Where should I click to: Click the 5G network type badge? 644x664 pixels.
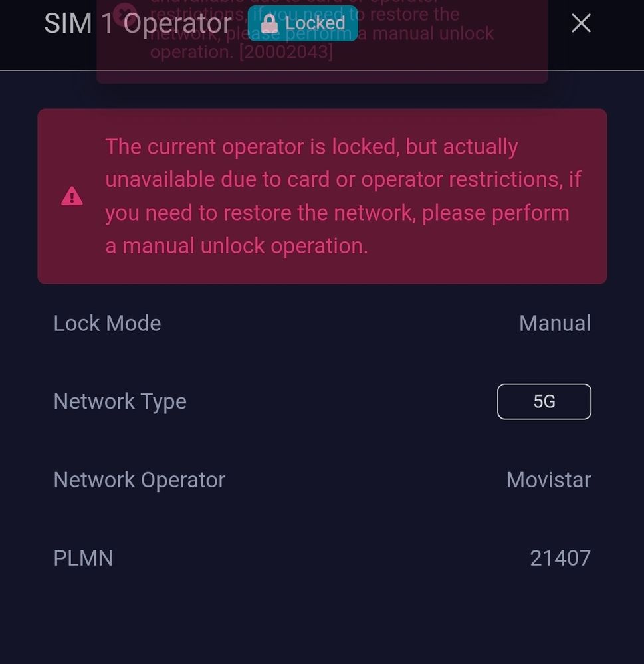point(544,401)
